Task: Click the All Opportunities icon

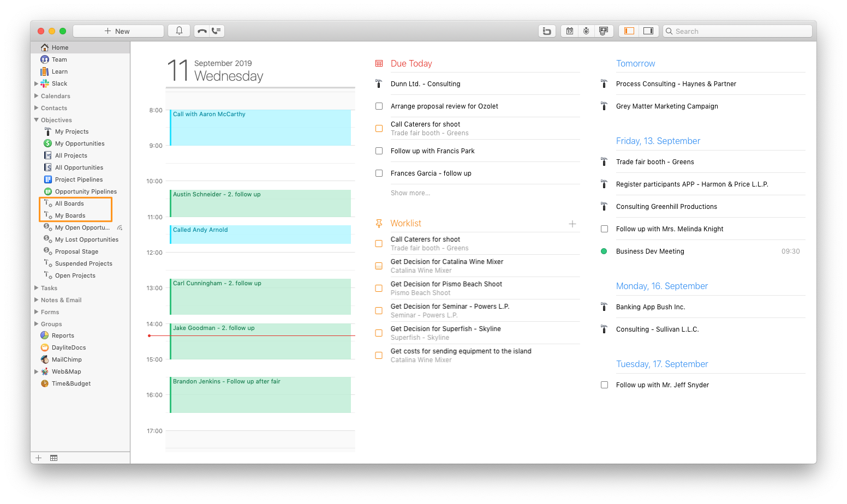Action: pyautogui.click(x=47, y=167)
